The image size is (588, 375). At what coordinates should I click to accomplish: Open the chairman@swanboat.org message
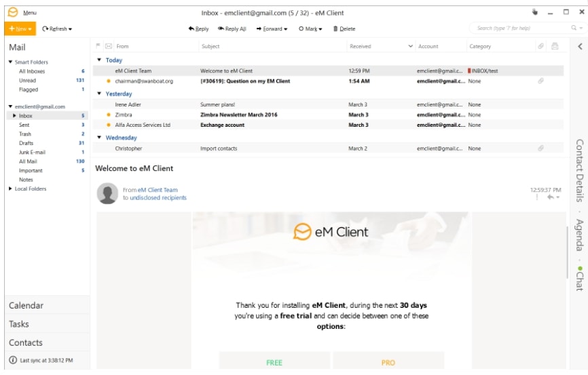tap(328, 81)
